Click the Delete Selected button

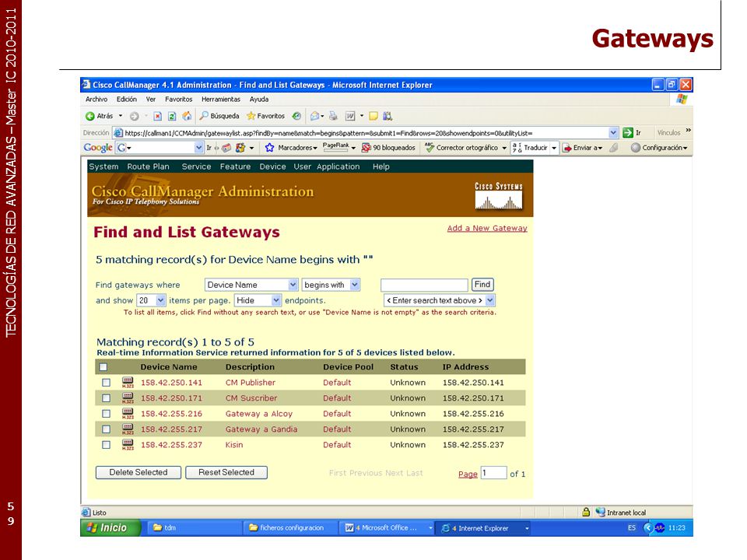click(x=139, y=472)
